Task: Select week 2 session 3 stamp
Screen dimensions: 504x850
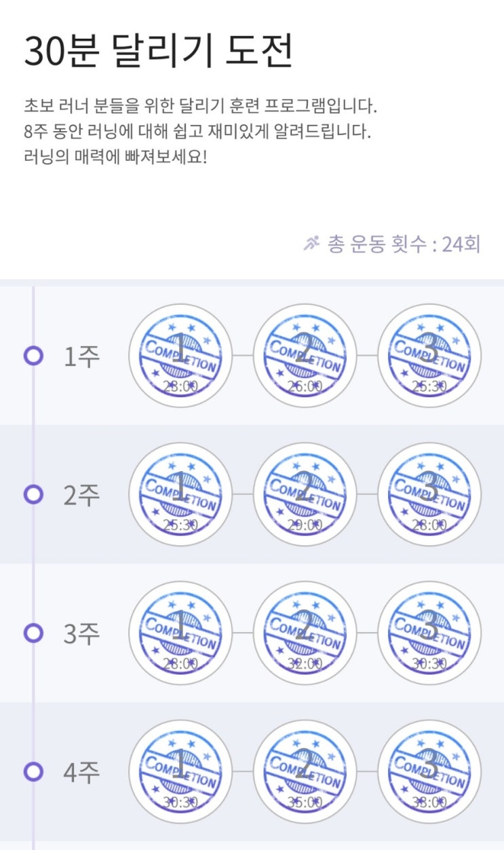Action: (429, 494)
